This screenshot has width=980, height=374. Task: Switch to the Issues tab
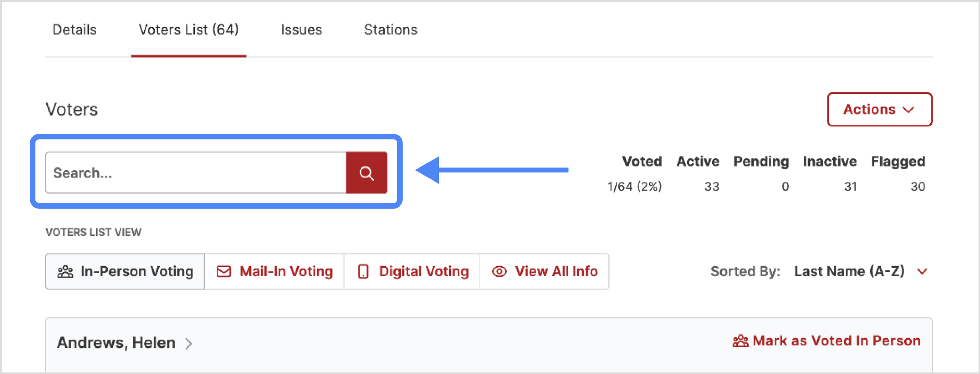301,30
